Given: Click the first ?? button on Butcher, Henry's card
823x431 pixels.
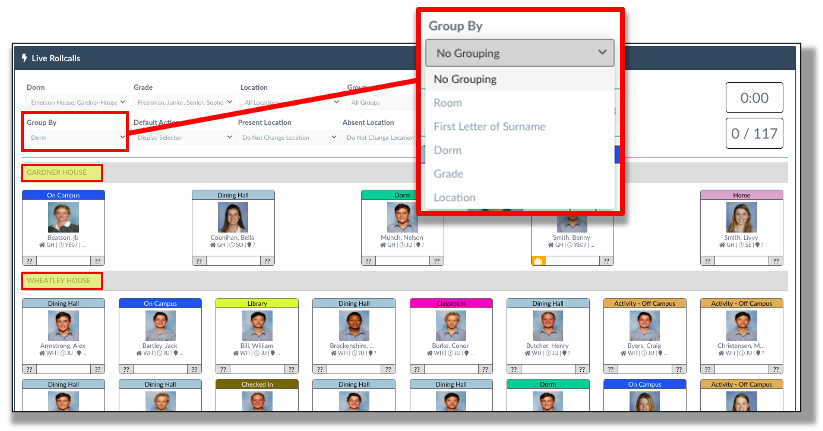Looking at the screenshot, I should (x=514, y=369).
